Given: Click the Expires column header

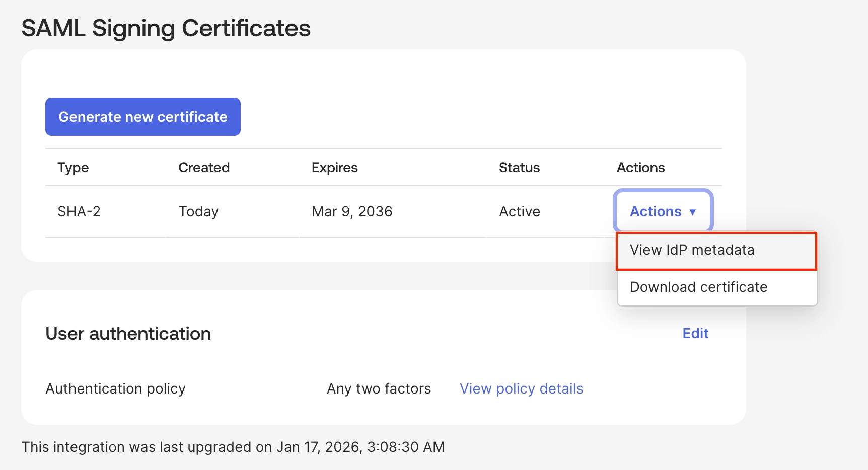Looking at the screenshot, I should pos(334,168).
